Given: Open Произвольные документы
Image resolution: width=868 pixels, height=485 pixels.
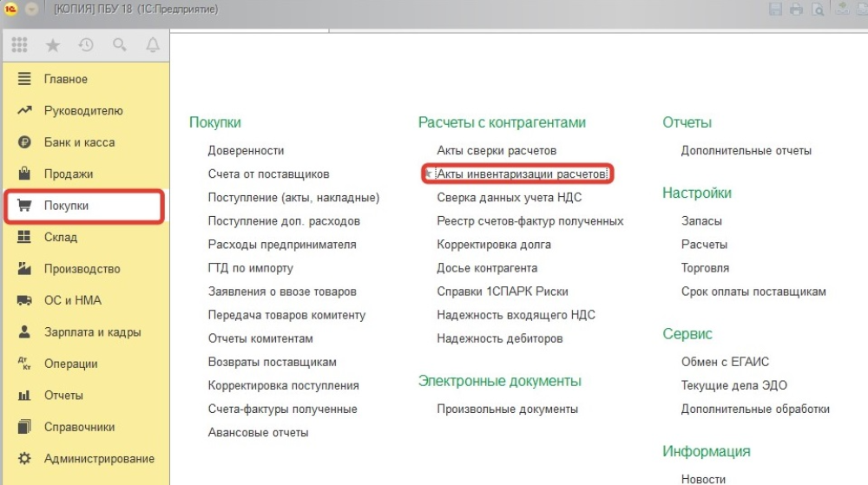Looking at the screenshot, I should (x=508, y=409).
